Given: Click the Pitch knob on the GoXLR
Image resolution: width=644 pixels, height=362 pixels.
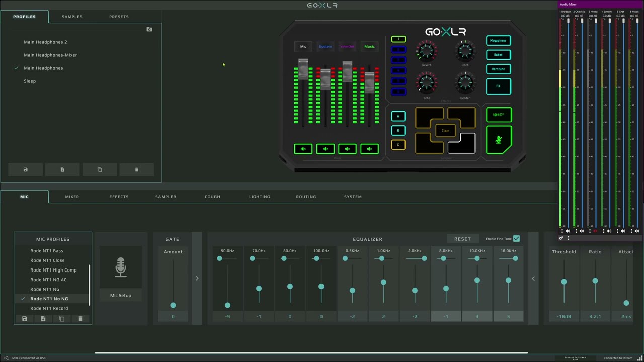Looking at the screenshot, I should [465, 51].
